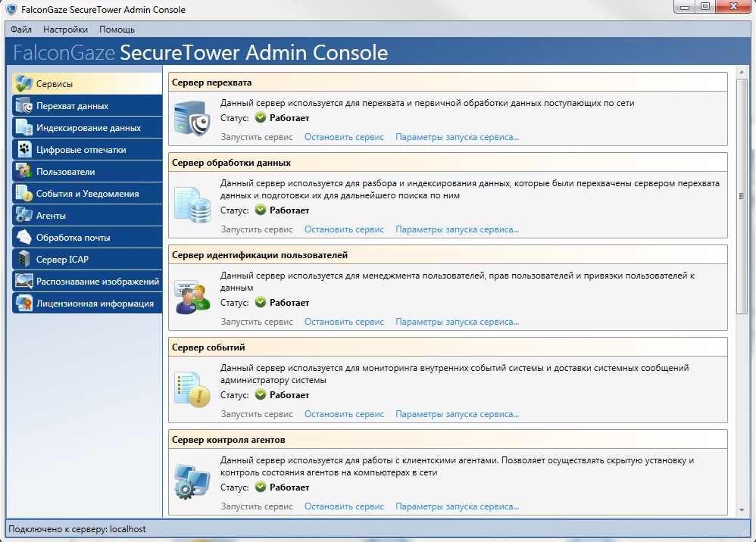This screenshot has width=756, height=542.
Task: Click green status check of Сервер перехвата
Action: (261, 117)
